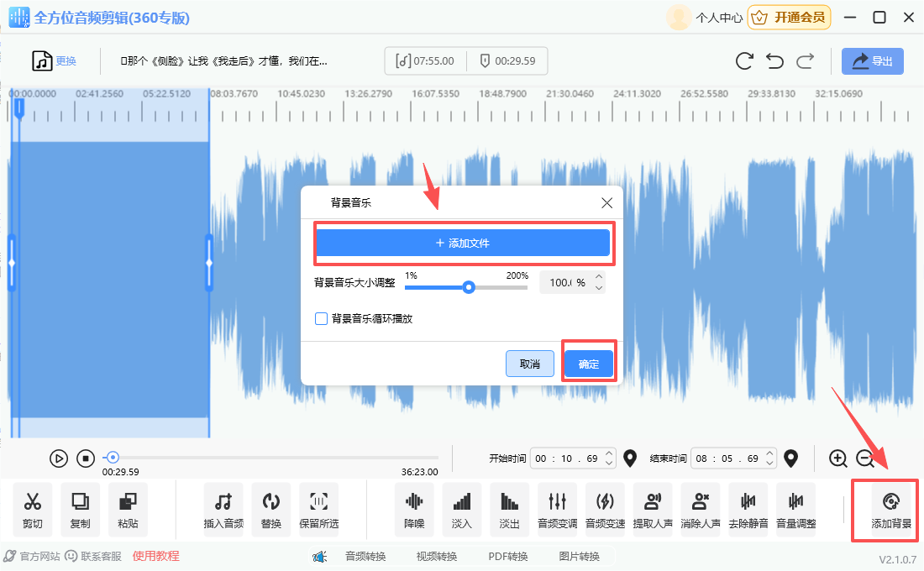The width and height of the screenshot is (924, 571).
Task: Click the 背景音乐大小调整 volume slider handle
Action: pos(469,287)
